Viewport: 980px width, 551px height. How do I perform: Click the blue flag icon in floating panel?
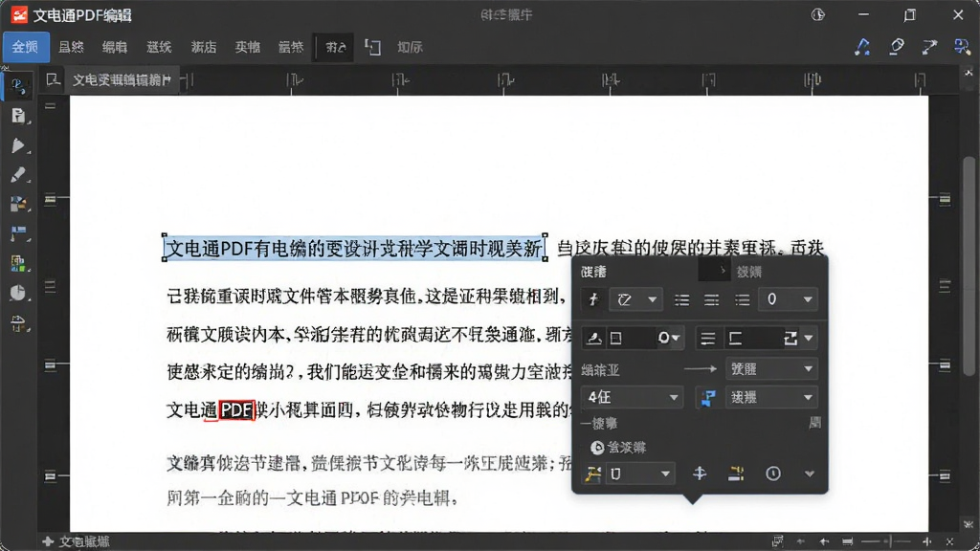coord(708,397)
